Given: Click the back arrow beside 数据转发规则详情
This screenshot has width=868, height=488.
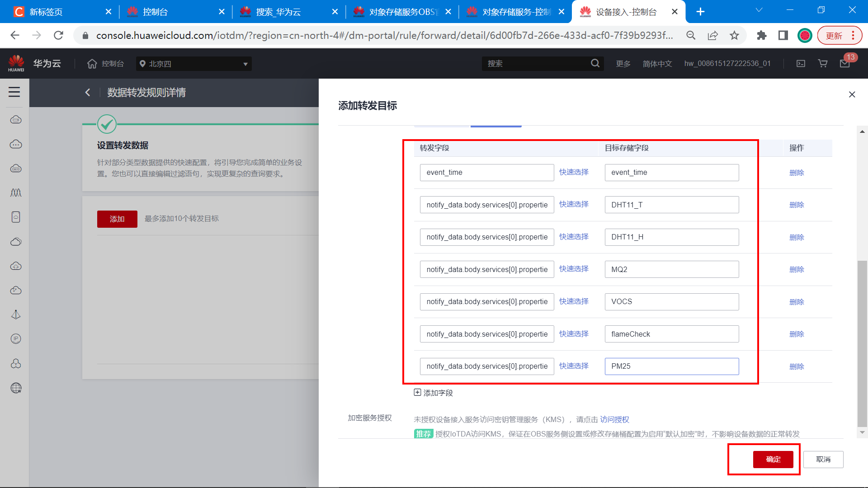Looking at the screenshot, I should [88, 93].
